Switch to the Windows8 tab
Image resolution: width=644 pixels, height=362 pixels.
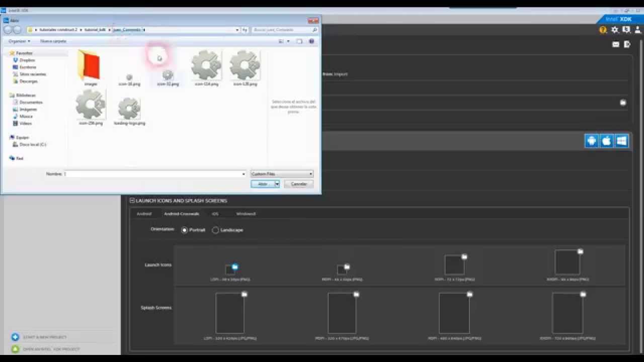[x=246, y=214]
